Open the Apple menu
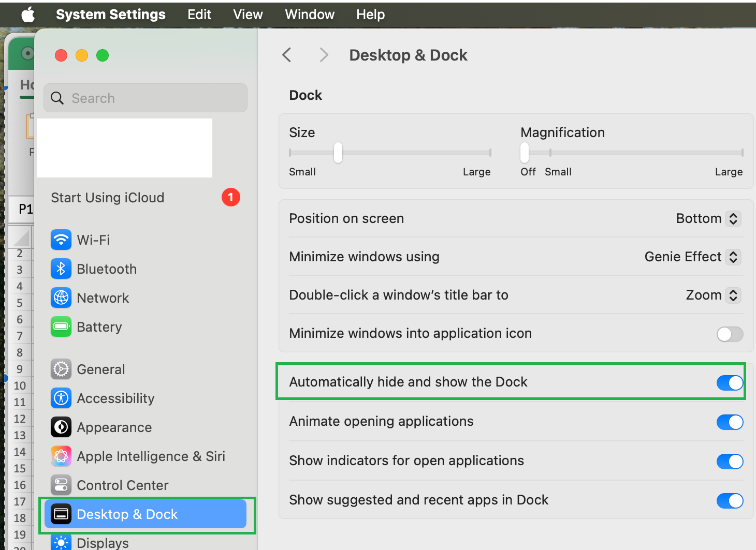Viewport: 756px width, 550px height. [x=28, y=14]
